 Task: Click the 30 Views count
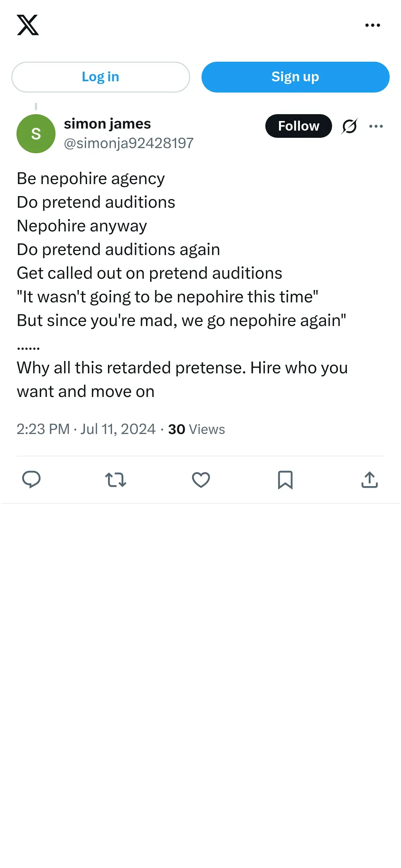click(196, 429)
